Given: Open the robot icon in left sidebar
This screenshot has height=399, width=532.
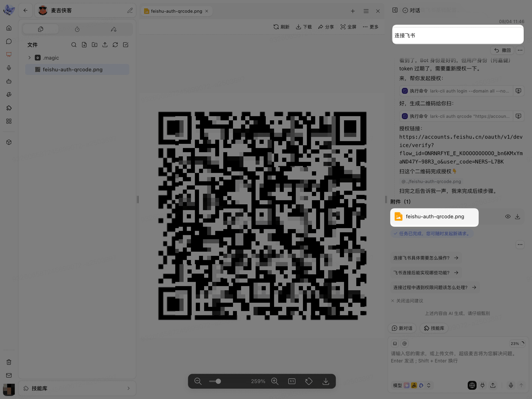Looking at the screenshot, I should click(x=9, y=81).
